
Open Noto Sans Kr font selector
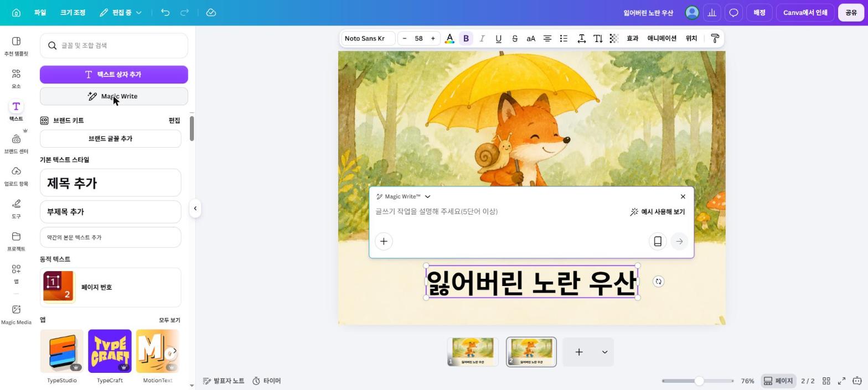tap(368, 38)
